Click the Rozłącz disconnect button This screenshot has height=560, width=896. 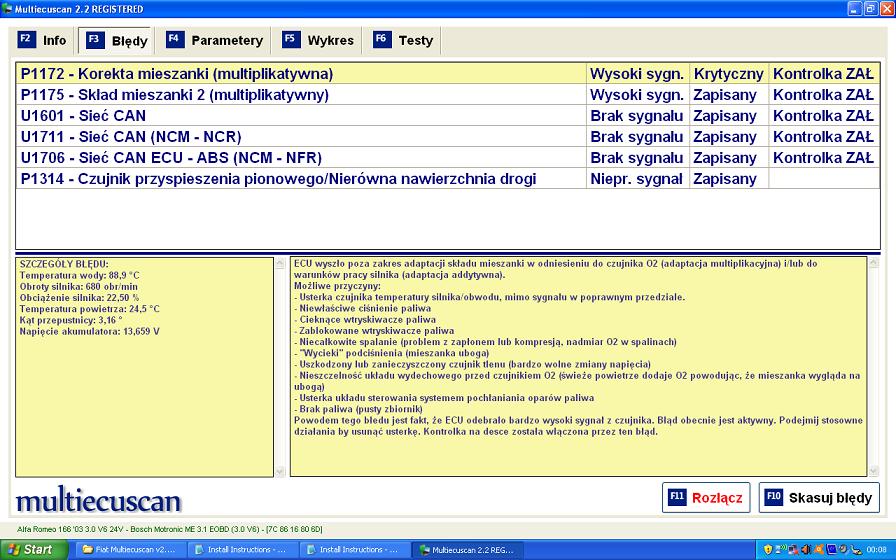coord(706,498)
